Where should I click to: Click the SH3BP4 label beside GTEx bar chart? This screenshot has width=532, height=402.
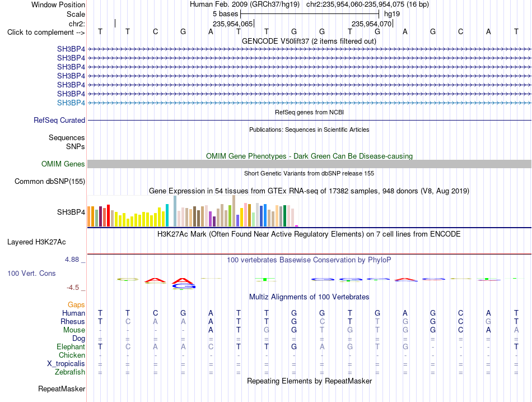(x=71, y=212)
